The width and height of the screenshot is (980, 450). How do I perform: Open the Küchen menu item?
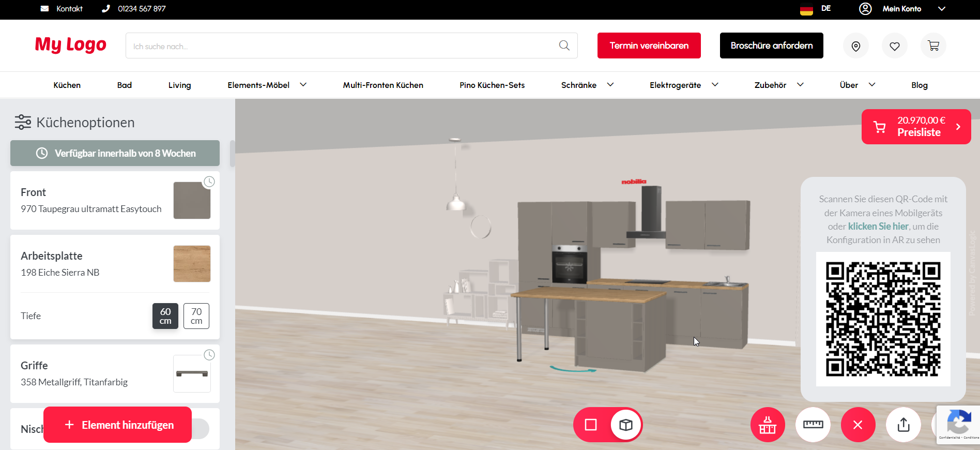pyautogui.click(x=67, y=85)
